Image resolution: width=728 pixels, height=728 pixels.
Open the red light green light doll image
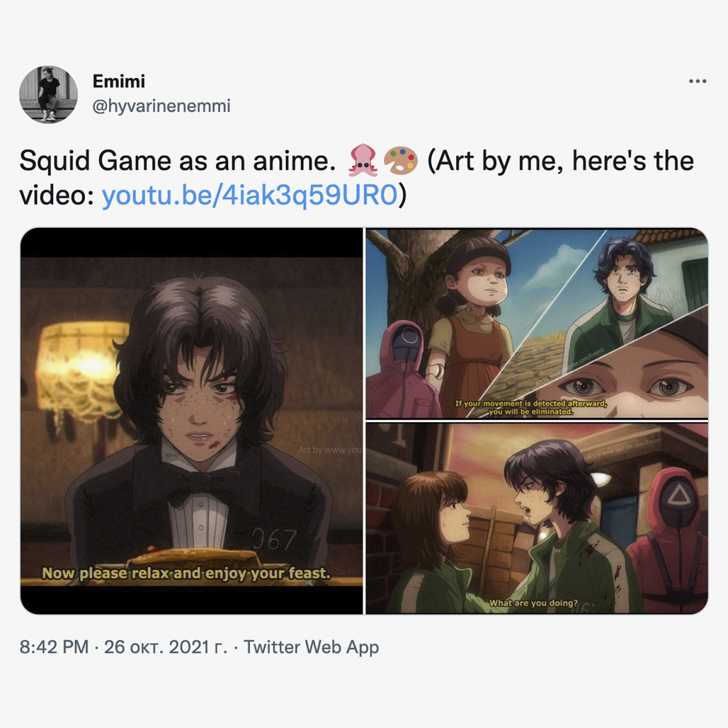537,323
